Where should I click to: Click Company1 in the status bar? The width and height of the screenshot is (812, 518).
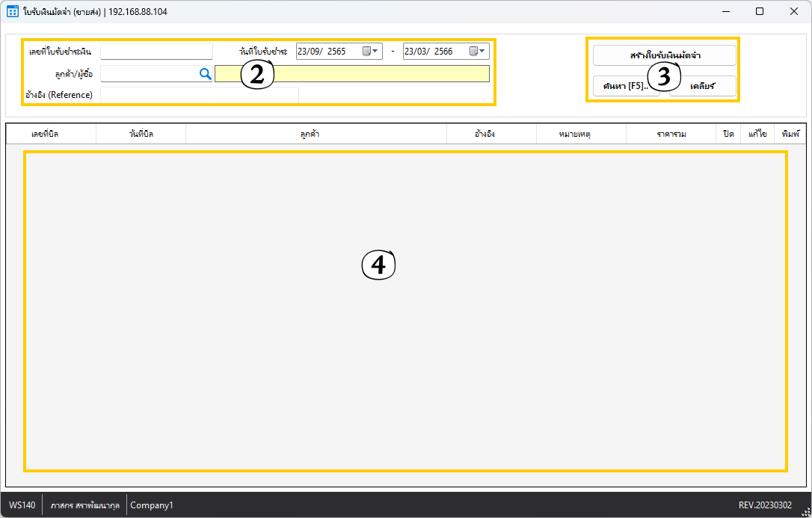click(x=152, y=505)
